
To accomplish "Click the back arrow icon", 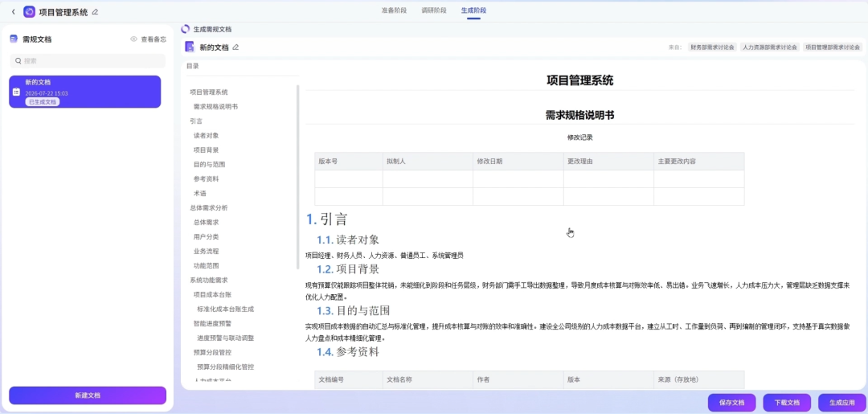I will [x=14, y=11].
